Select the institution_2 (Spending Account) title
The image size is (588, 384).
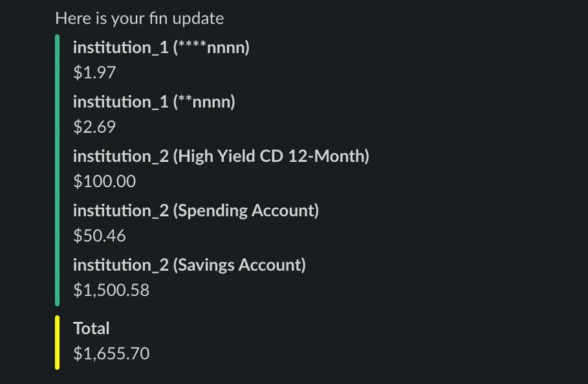(x=196, y=210)
